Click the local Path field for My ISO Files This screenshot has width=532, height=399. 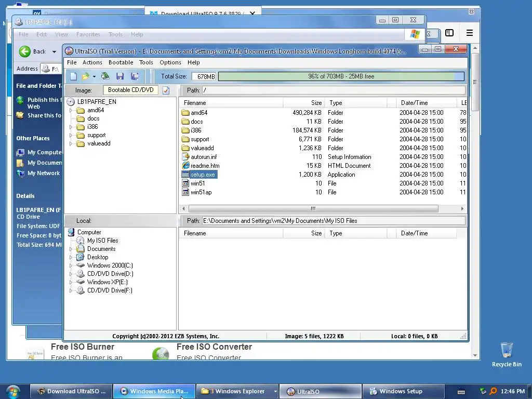click(x=334, y=220)
